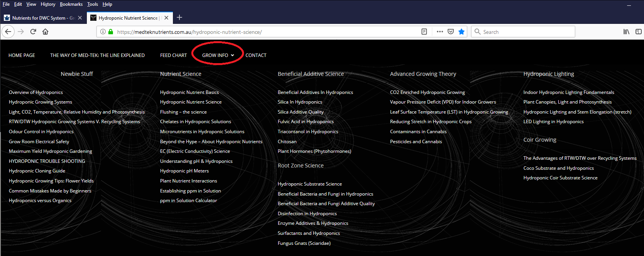Viewport: 644px width, 256px height.
Task: Open the FEED CHART page
Action: tap(173, 55)
